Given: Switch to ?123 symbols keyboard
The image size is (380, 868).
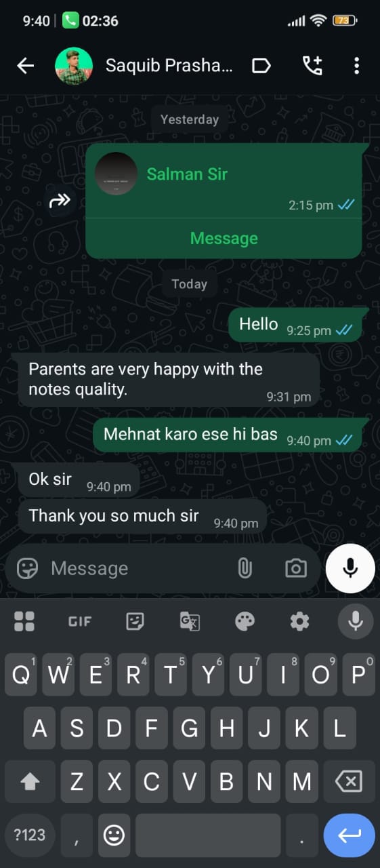Looking at the screenshot, I should (30, 835).
